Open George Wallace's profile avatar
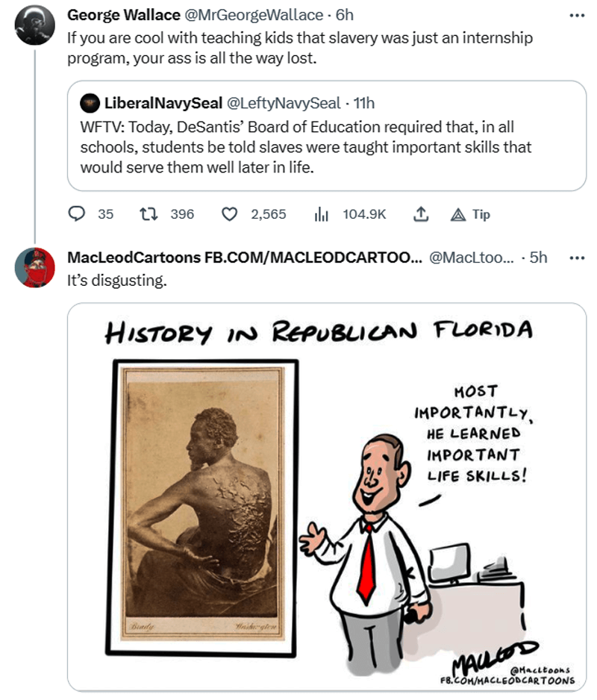Viewport: 597px width, 700px height. coord(35,25)
